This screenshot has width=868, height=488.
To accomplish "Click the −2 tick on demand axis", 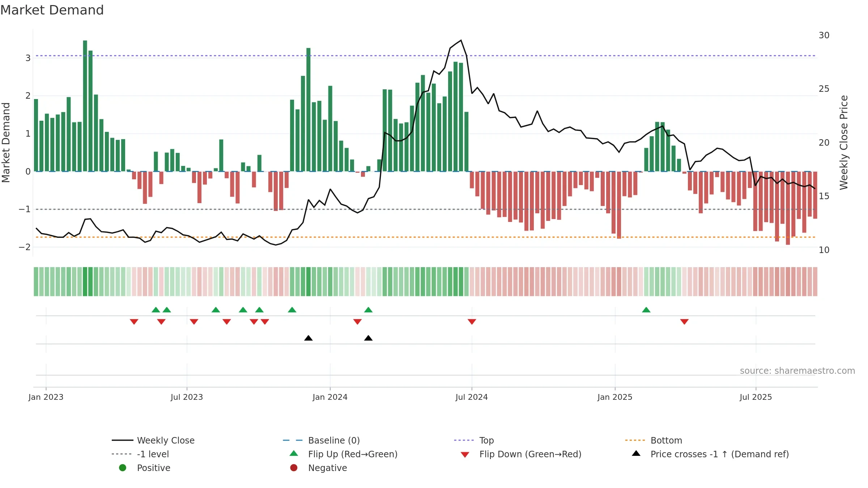I will 25,247.
